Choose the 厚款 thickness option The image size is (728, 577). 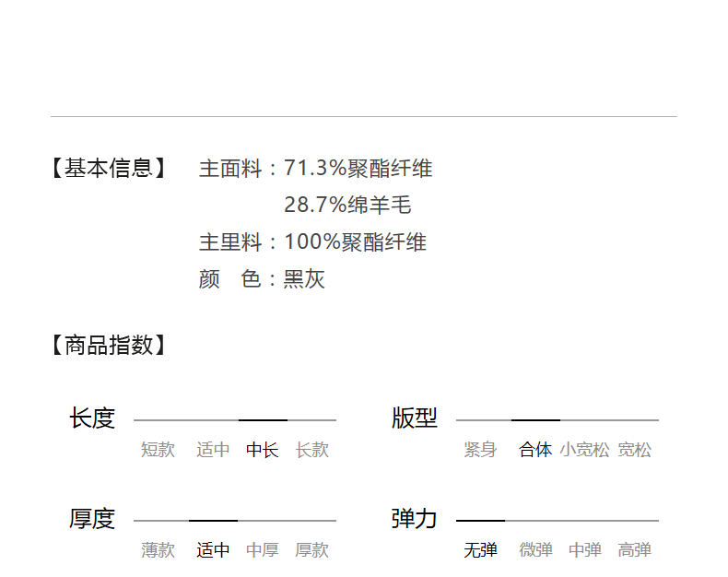(312, 550)
